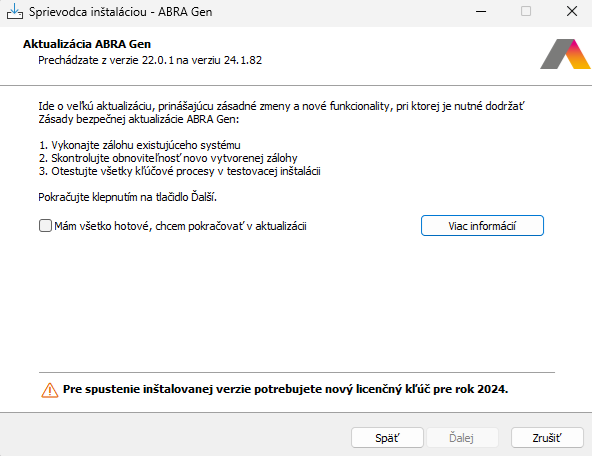Click the 'Aktualizácia ABRA Gen' heading
The width and height of the screenshot is (592, 456).
coord(87,44)
